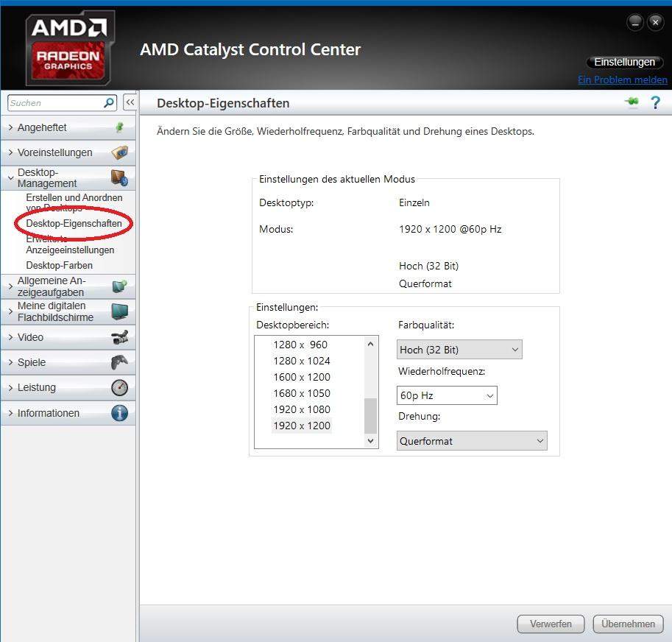Open the Drehung dropdown
Image resolution: width=672 pixels, height=642 pixels.
pyautogui.click(x=472, y=441)
